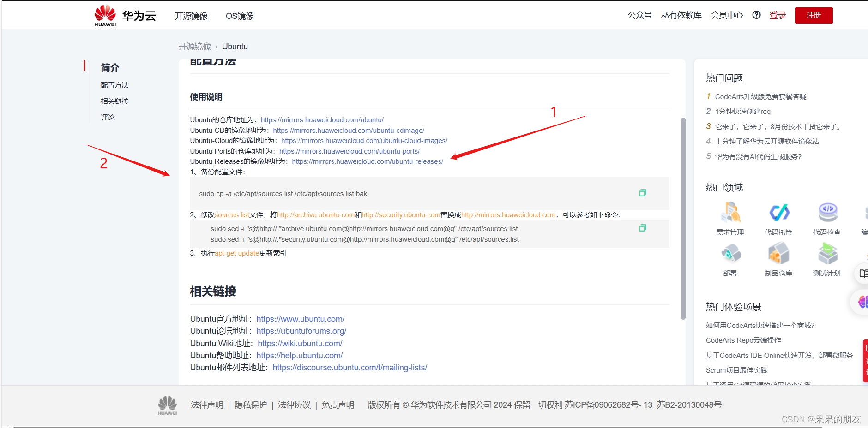Viewport: 868px width, 428px height.
Task: Open the OS镜像 menu item
Action: tap(240, 16)
